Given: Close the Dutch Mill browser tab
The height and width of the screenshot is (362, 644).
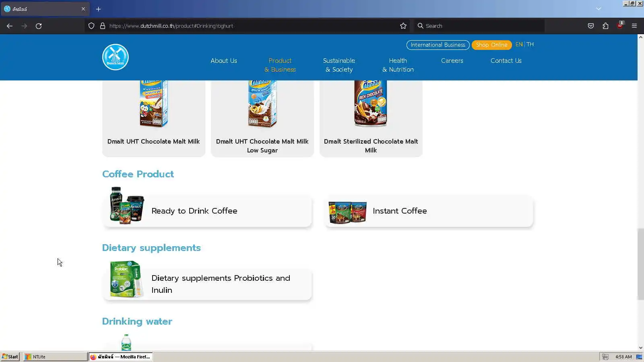Looking at the screenshot, I should 83,9.
